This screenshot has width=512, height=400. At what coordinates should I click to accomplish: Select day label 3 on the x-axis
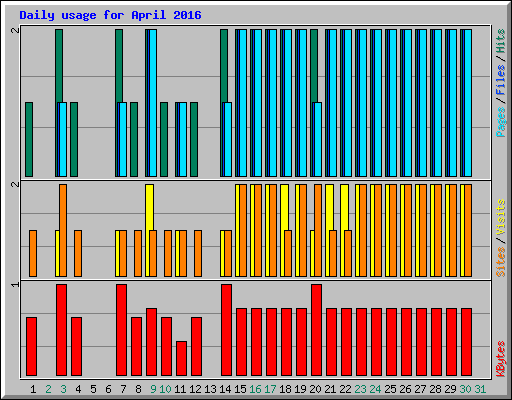click(x=63, y=389)
